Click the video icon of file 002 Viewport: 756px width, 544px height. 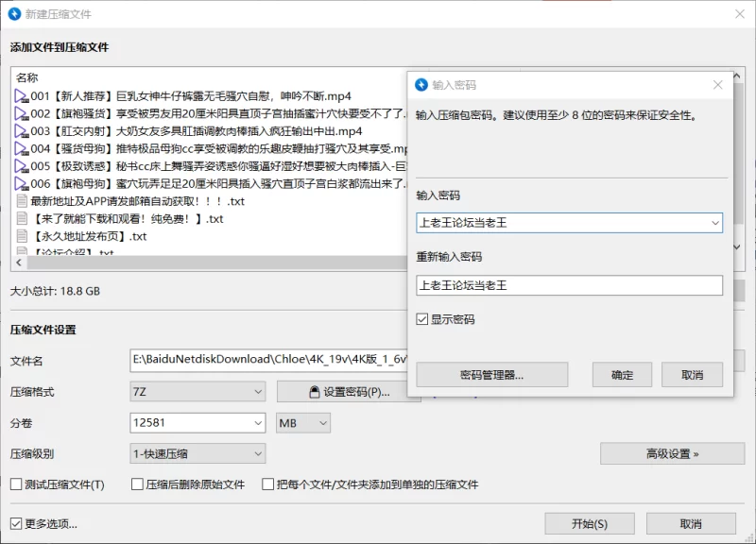[21, 113]
